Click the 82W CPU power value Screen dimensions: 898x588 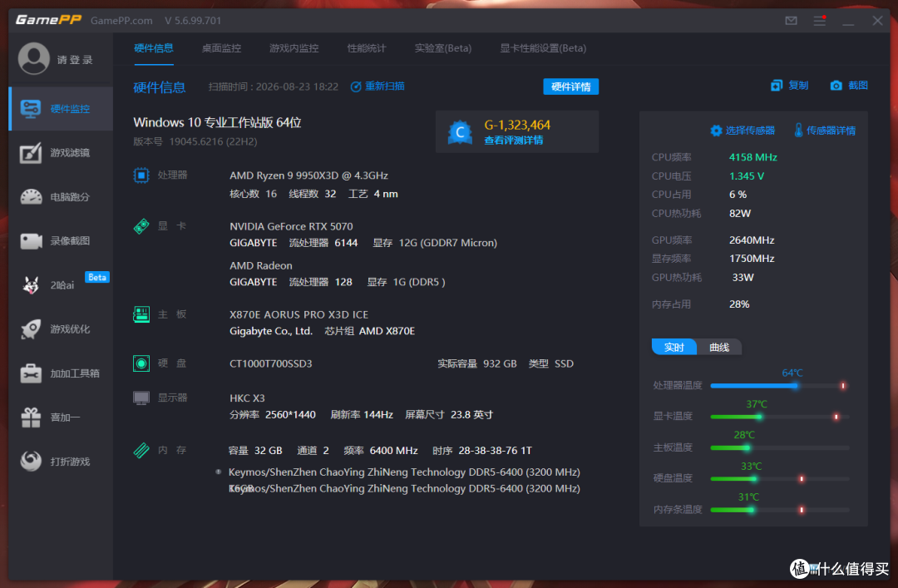740,213
